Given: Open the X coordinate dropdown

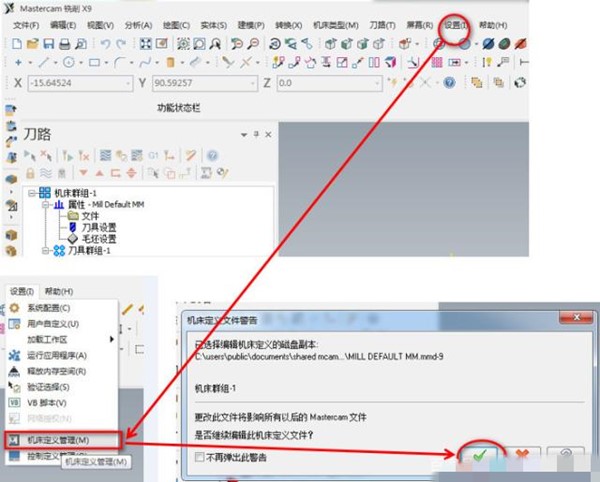Looking at the screenshot, I should [x=128, y=83].
